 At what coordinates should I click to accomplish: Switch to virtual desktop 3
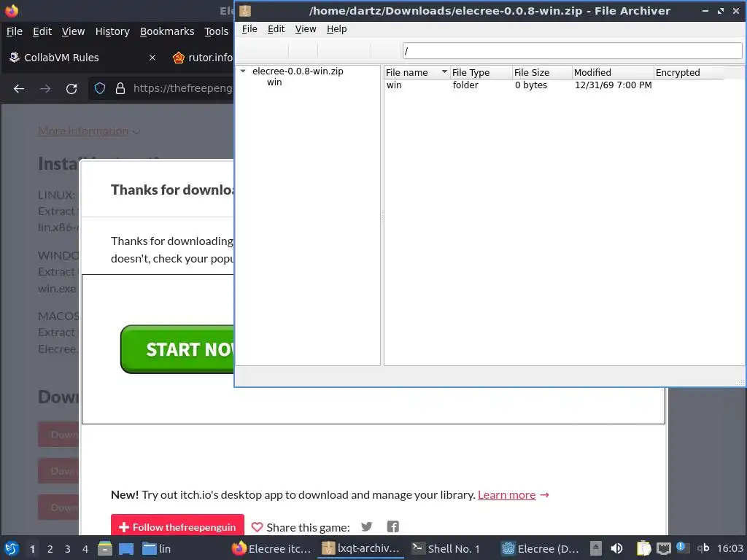tap(68, 549)
